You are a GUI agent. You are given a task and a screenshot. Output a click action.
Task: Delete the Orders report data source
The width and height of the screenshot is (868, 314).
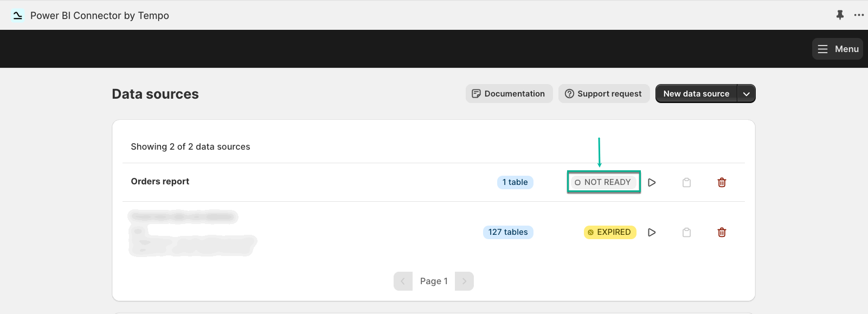[x=722, y=182]
